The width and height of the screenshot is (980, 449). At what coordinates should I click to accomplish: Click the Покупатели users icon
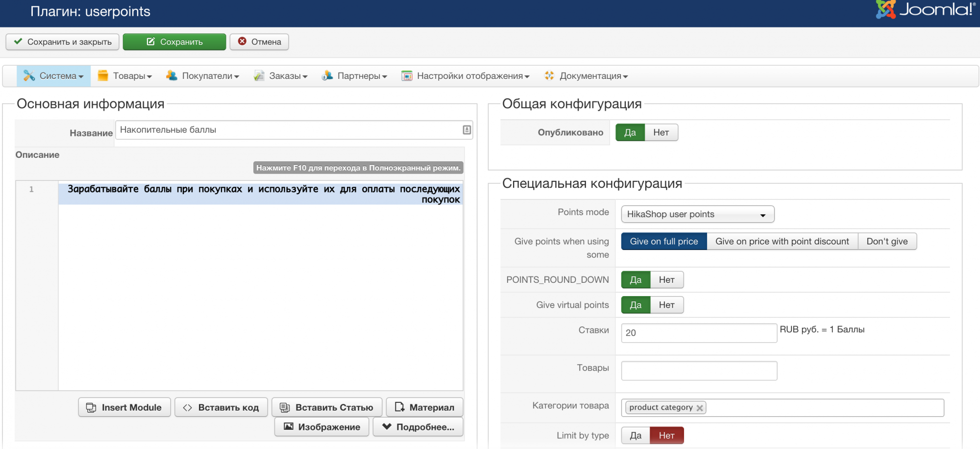(x=171, y=75)
